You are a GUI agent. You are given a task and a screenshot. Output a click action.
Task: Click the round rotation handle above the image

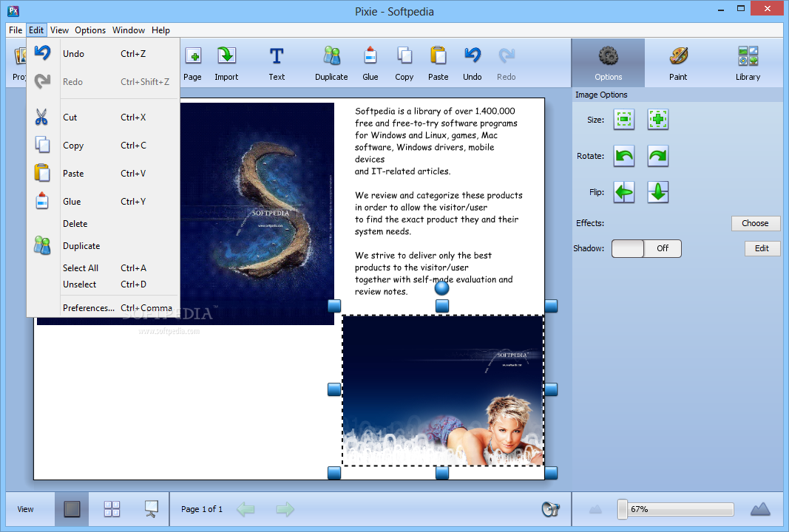tap(441, 288)
